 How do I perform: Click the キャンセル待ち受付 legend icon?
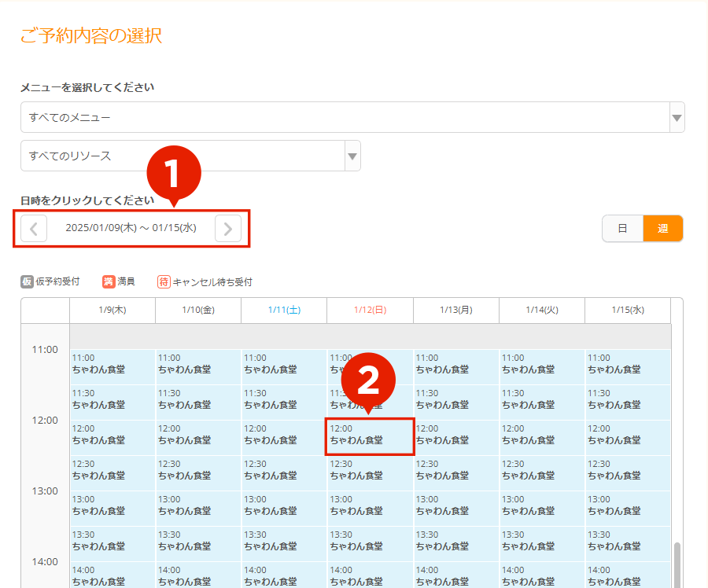pos(164,281)
